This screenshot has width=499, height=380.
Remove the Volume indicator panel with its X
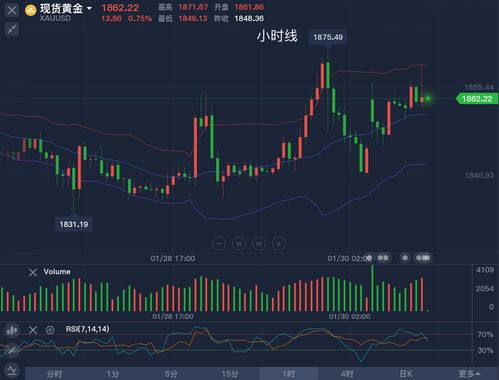tap(33, 273)
